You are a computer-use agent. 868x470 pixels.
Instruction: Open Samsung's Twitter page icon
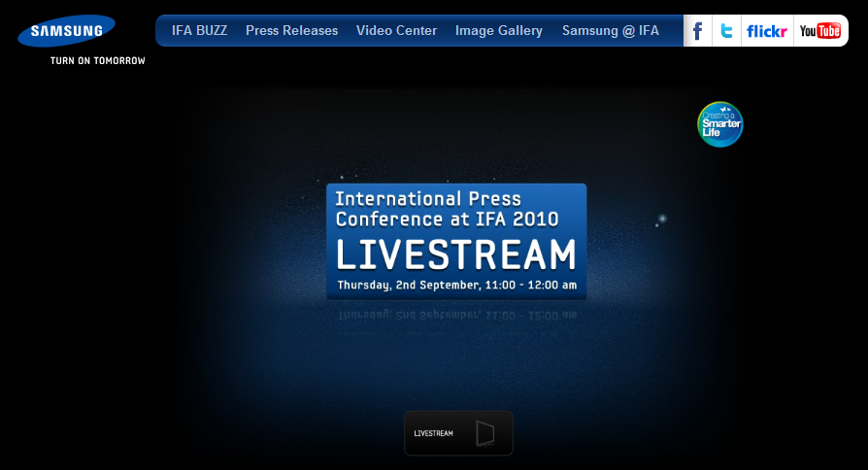click(x=725, y=31)
